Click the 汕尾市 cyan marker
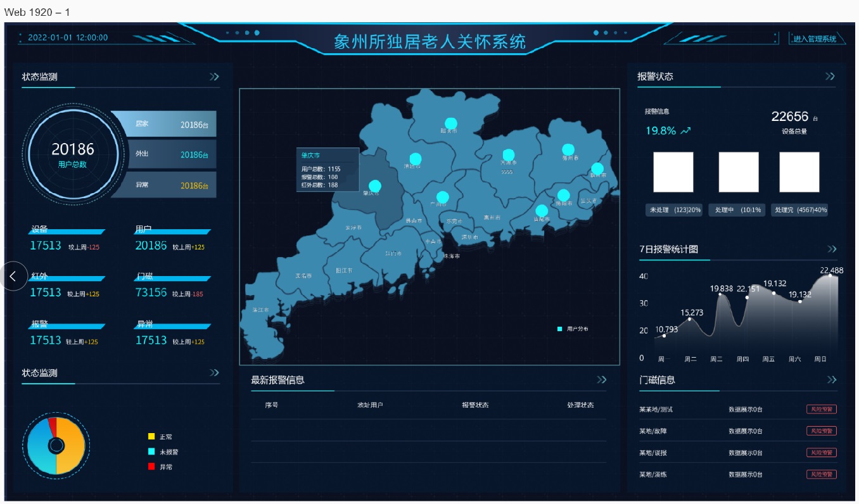 pyautogui.click(x=542, y=210)
